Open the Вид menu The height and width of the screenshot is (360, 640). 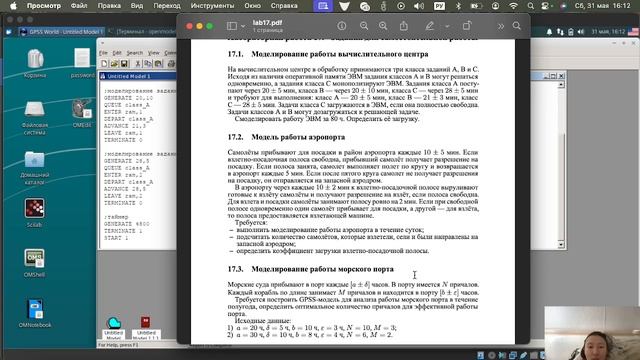click(137, 6)
